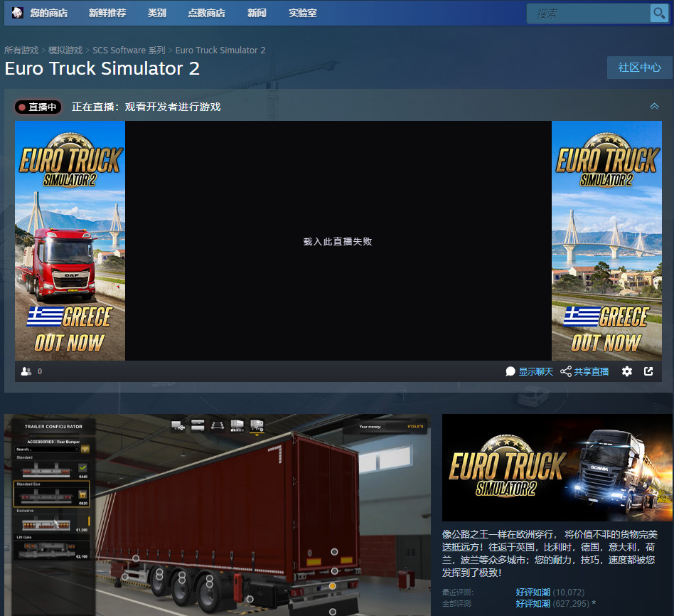Follow the 所有游戏 breadcrumb link
The height and width of the screenshot is (616, 674).
click(21, 51)
